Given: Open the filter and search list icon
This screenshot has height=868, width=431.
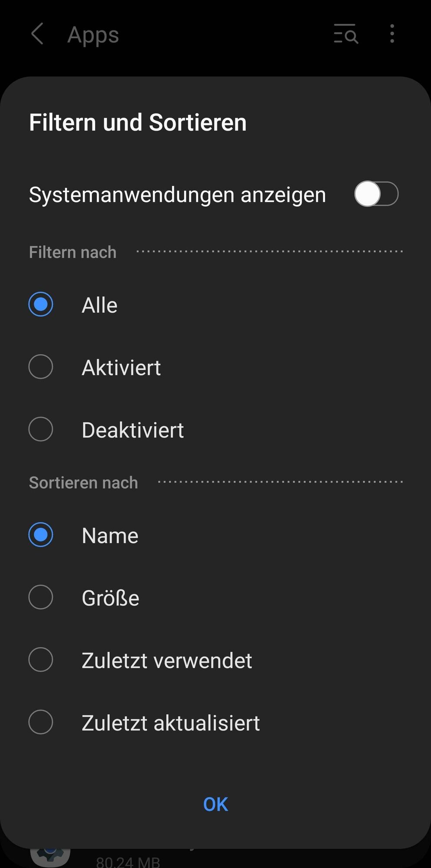Looking at the screenshot, I should pos(346,34).
